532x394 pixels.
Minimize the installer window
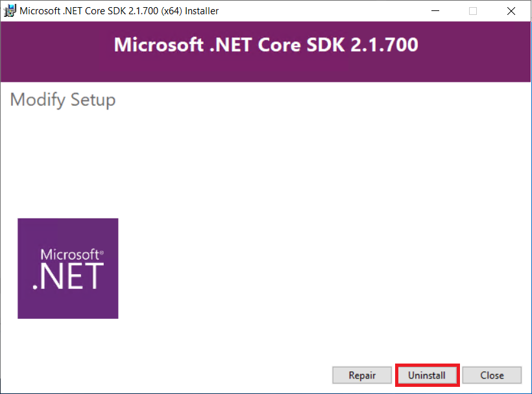click(435, 11)
